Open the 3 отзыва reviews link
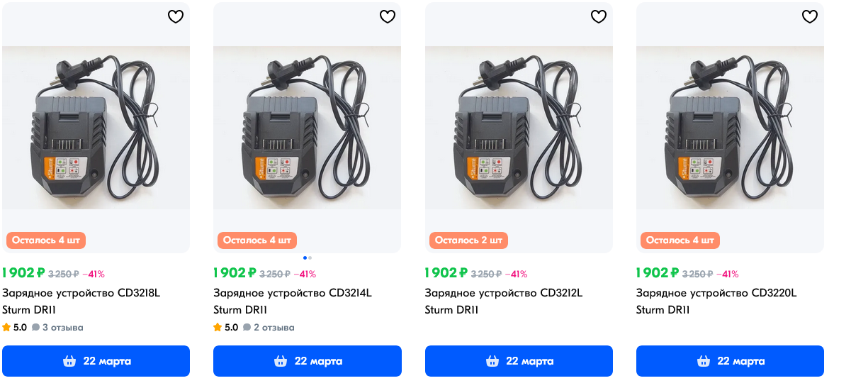 coord(63,328)
